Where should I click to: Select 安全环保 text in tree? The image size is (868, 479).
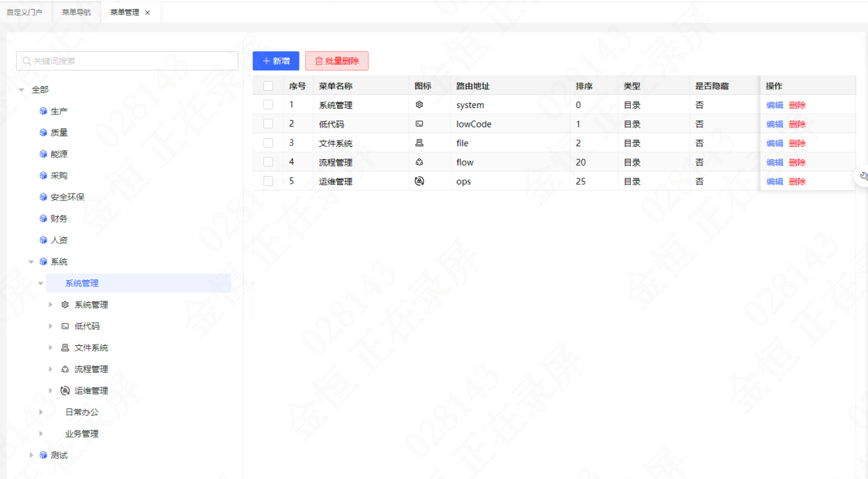point(67,197)
